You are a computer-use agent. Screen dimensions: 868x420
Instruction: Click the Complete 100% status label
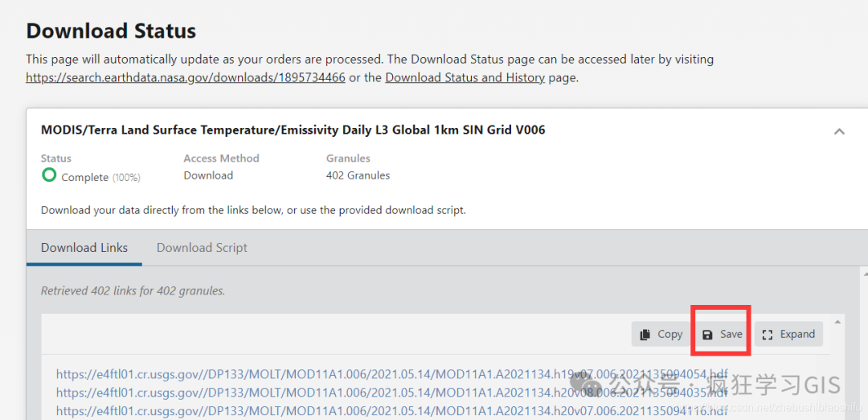click(x=100, y=178)
